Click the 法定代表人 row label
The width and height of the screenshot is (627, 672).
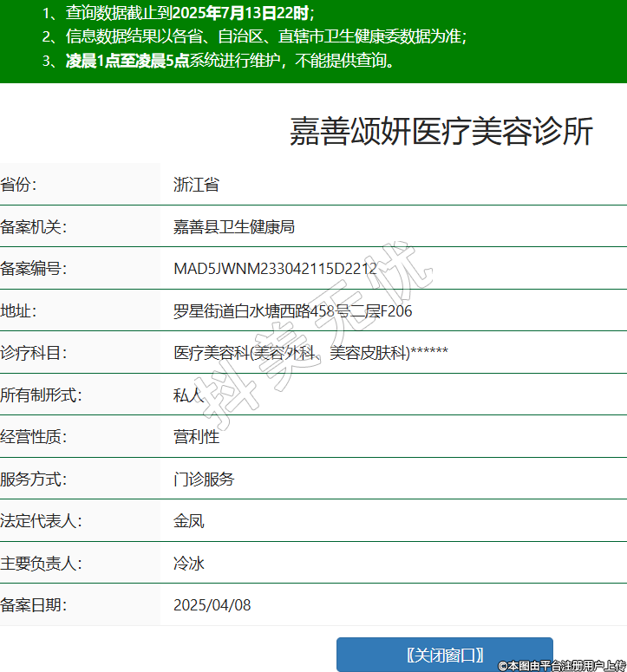click(42, 521)
